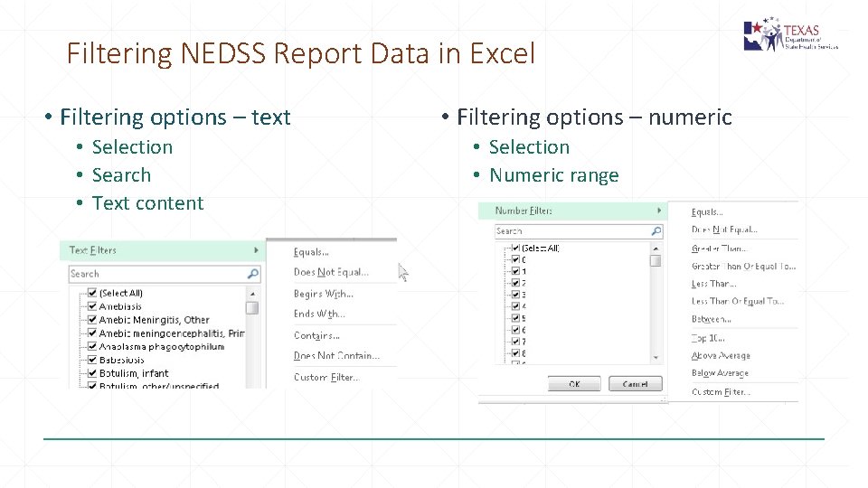868x488 pixels.
Task: Choose Greater Than Or Equal To... option
Action: [x=743, y=266]
